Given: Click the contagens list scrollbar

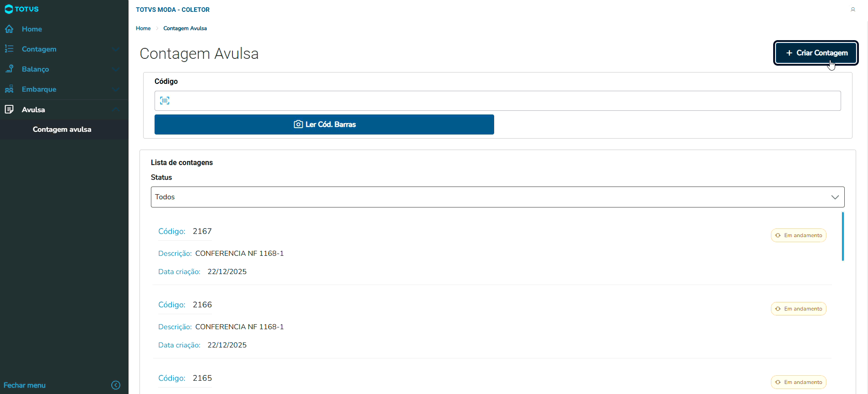Looking at the screenshot, I should (x=842, y=237).
